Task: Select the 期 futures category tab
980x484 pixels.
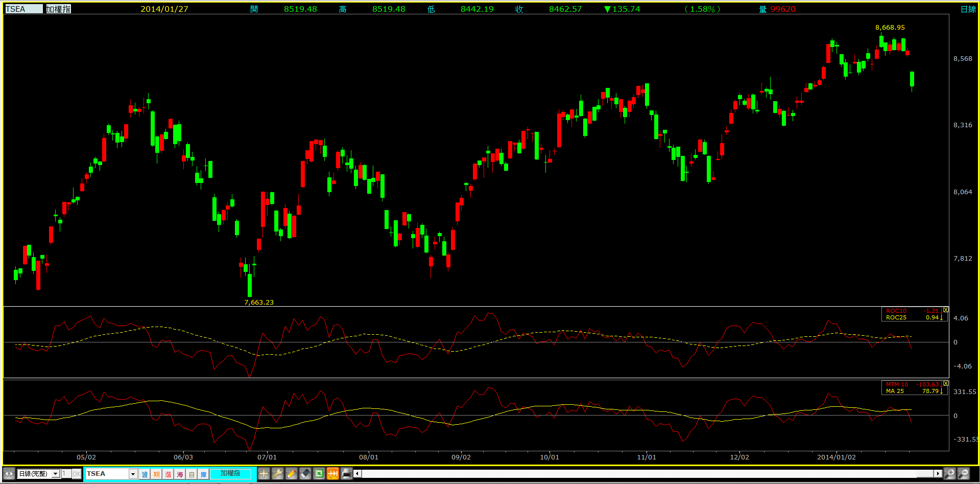Action: [x=156, y=474]
